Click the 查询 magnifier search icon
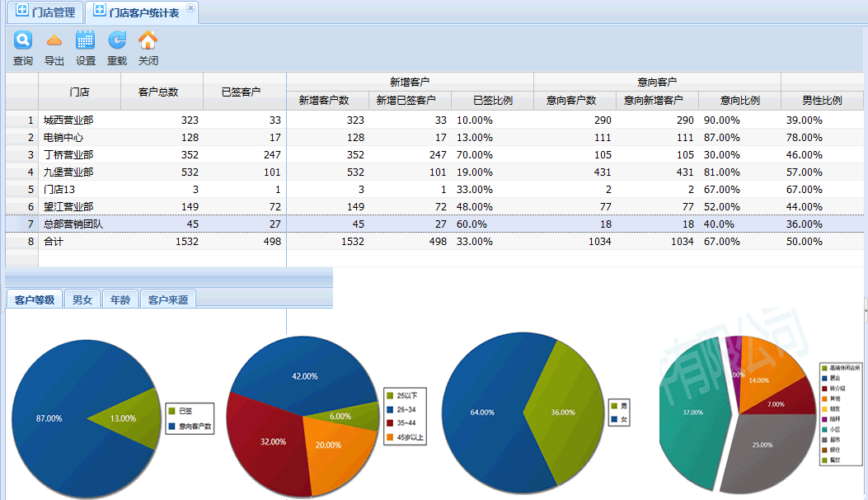The height and width of the screenshot is (500, 868). coord(23,40)
